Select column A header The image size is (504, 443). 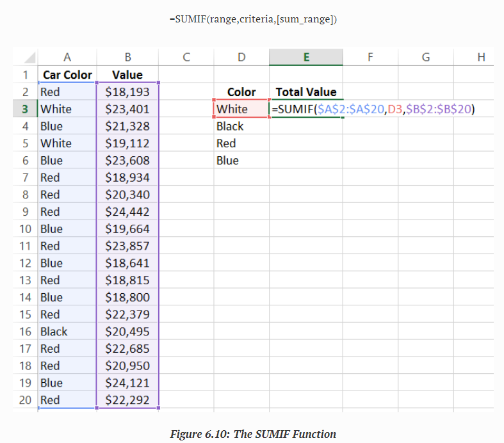tap(67, 57)
